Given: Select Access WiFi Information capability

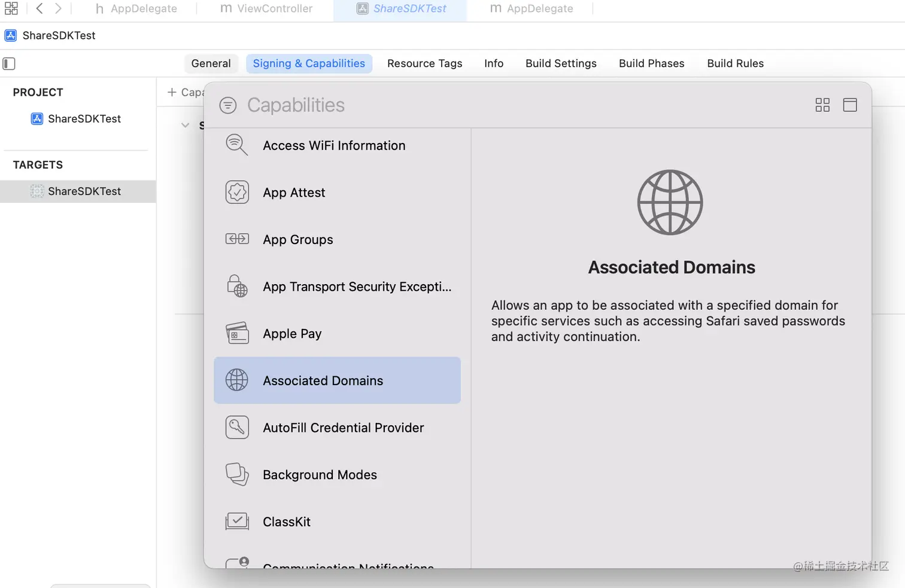Looking at the screenshot, I should point(338,145).
